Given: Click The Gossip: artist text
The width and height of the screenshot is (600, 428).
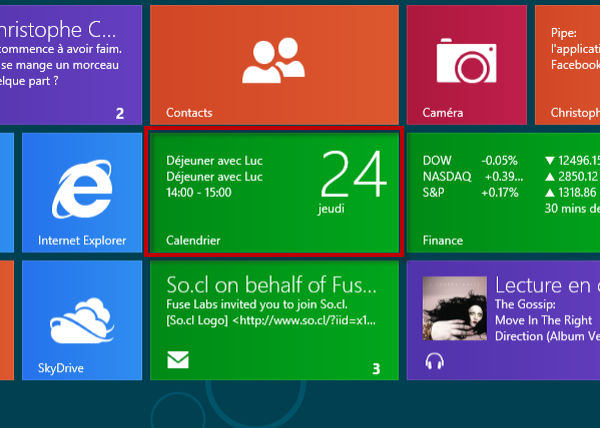Looking at the screenshot, I should point(525,304).
